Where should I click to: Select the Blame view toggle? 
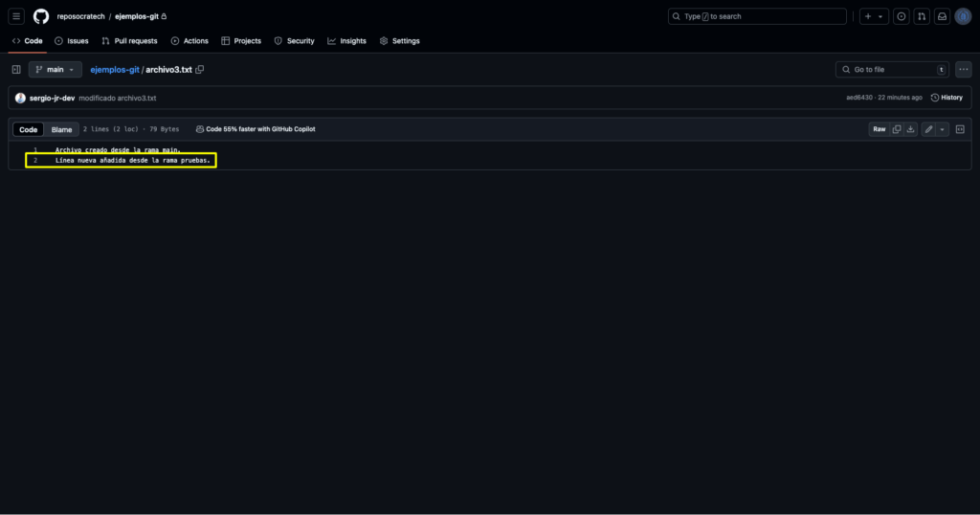click(x=61, y=129)
